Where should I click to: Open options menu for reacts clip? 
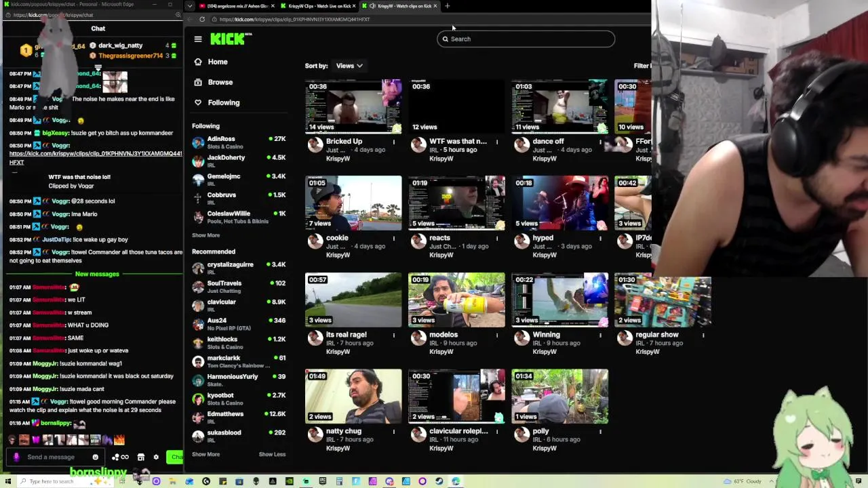tap(497, 239)
